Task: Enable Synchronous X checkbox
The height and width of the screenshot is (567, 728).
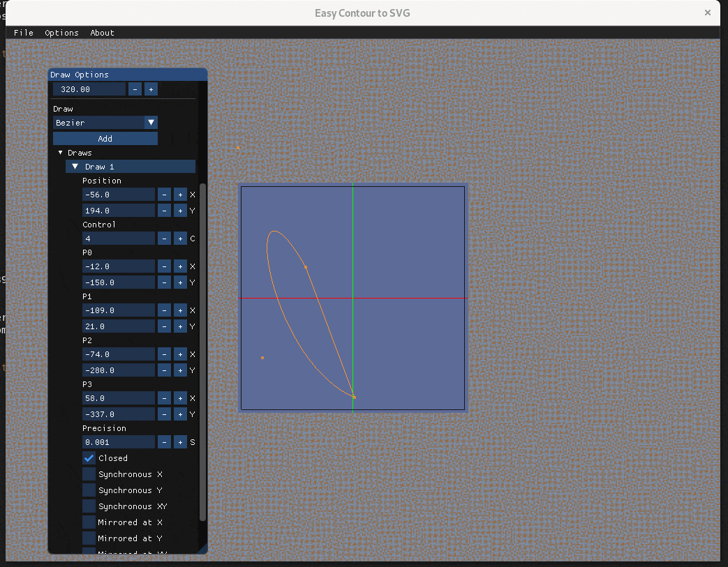Action: (x=89, y=474)
